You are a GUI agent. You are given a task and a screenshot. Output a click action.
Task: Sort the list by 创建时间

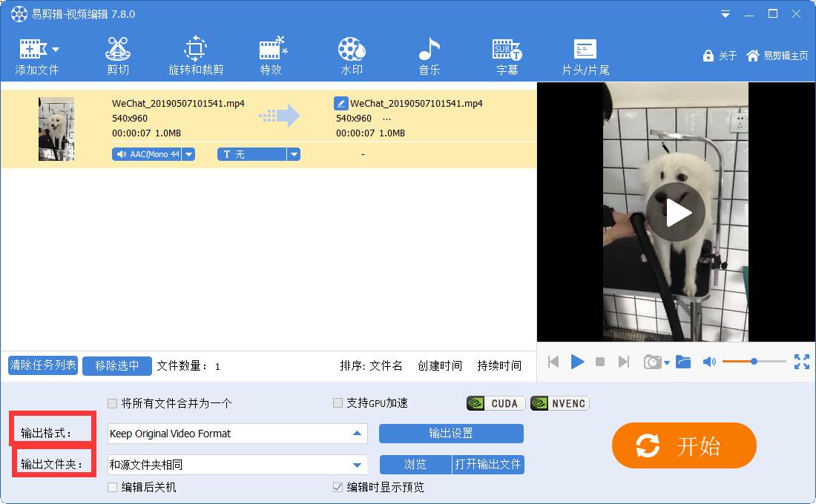click(440, 365)
